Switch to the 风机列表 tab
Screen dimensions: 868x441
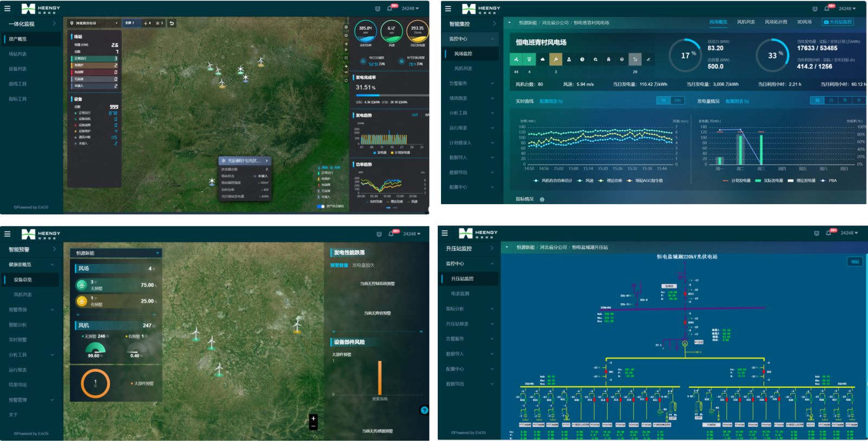[x=745, y=22]
